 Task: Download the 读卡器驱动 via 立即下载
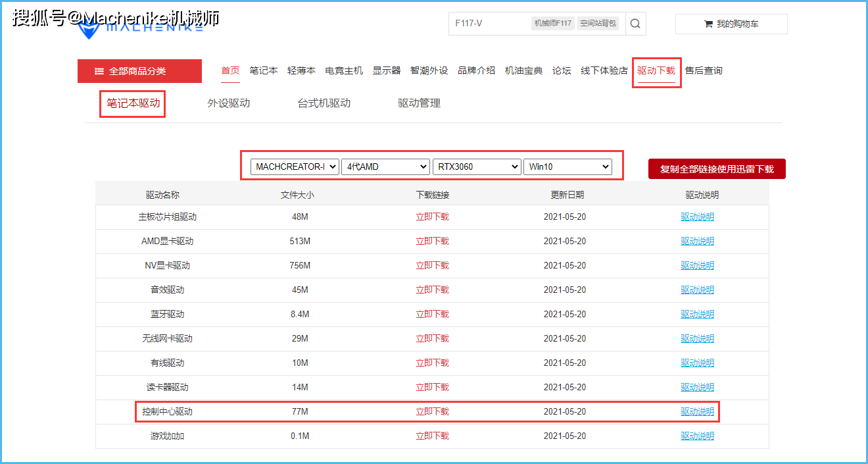(432, 387)
